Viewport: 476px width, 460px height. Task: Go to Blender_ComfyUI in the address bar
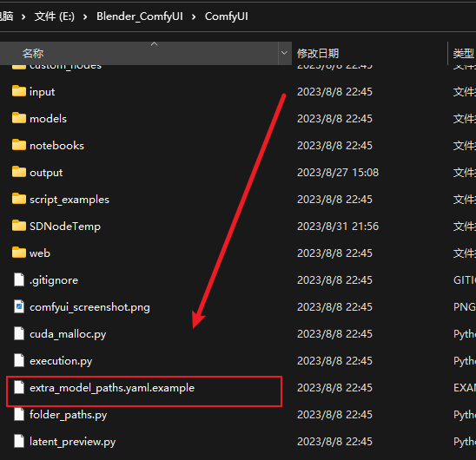pyautogui.click(x=140, y=16)
